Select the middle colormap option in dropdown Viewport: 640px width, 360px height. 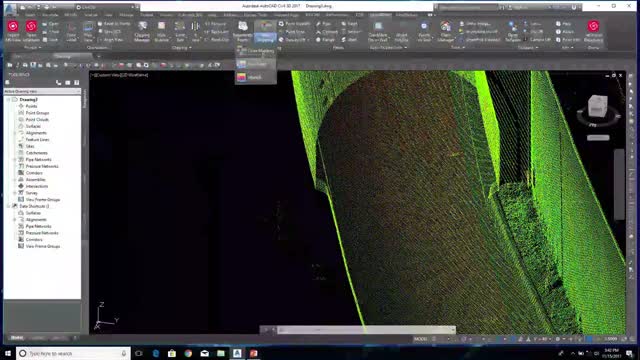pyautogui.click(x=256, y=64)
